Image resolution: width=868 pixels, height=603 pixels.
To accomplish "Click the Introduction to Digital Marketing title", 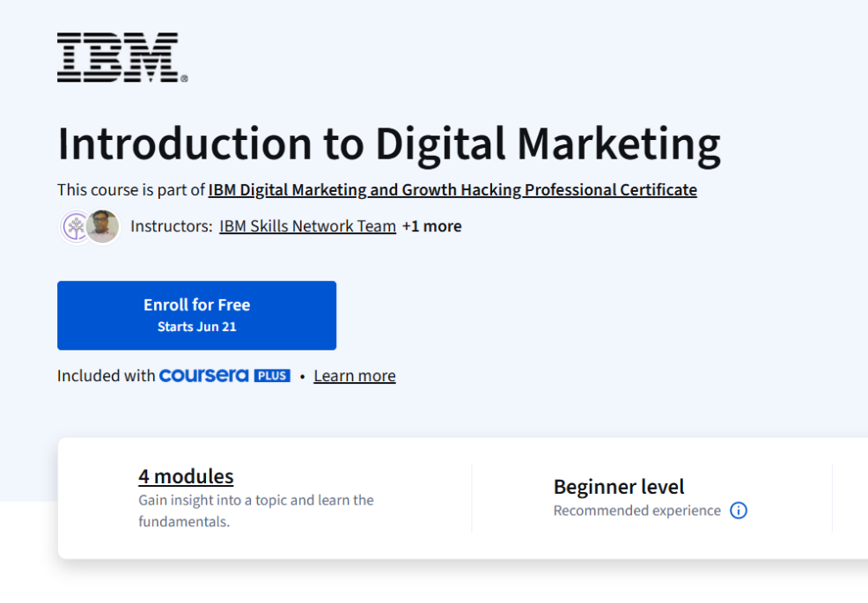I will tap(388, 142).
